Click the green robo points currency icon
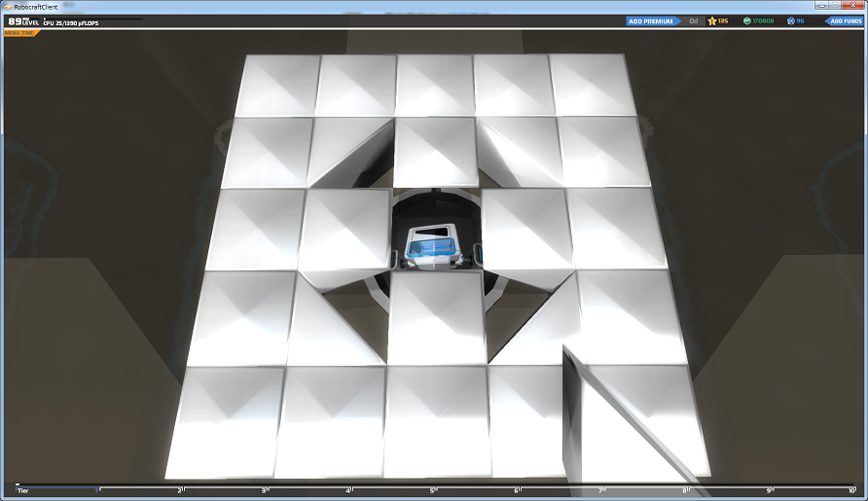The width and height of the screenshot is (868, 501). pyautogui.click(x=746, y=21)
